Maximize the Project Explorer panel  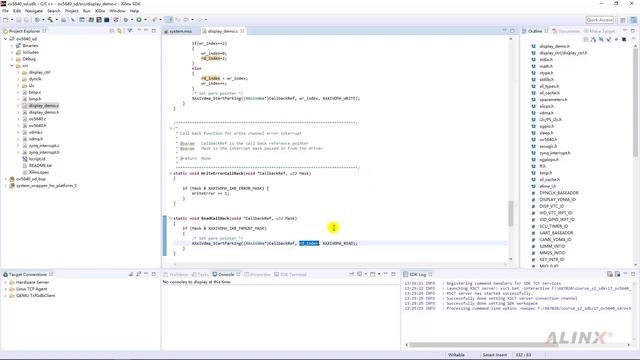point(154,31)
